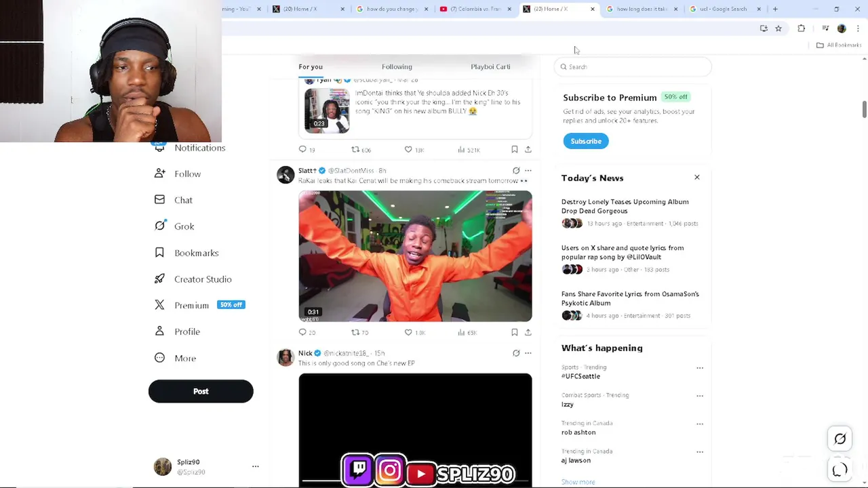
Task: Open Chrome's three-dot menu
Action: (858, 28)
